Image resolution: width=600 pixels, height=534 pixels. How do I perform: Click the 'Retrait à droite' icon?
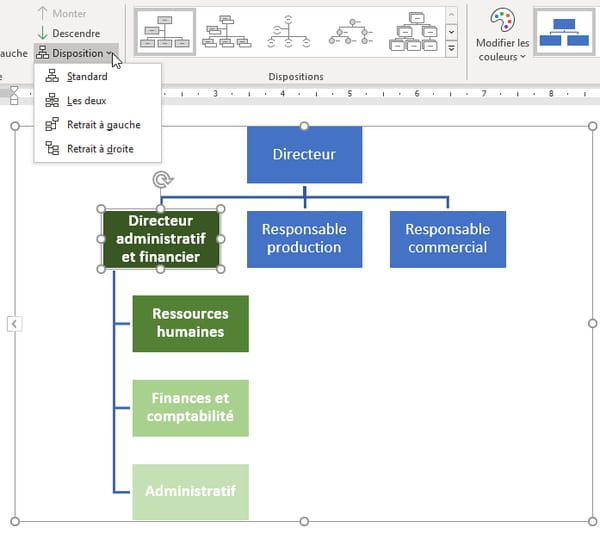click(x=52, y=148)
